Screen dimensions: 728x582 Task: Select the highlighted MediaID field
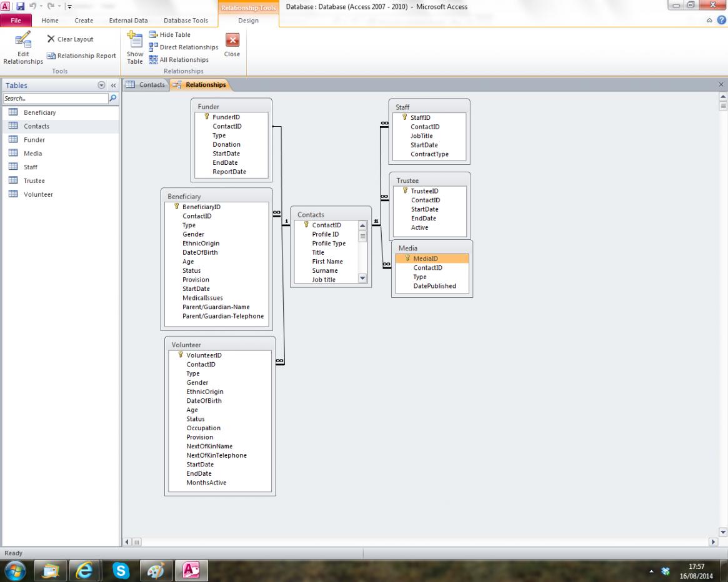click(x=432, y=259)
